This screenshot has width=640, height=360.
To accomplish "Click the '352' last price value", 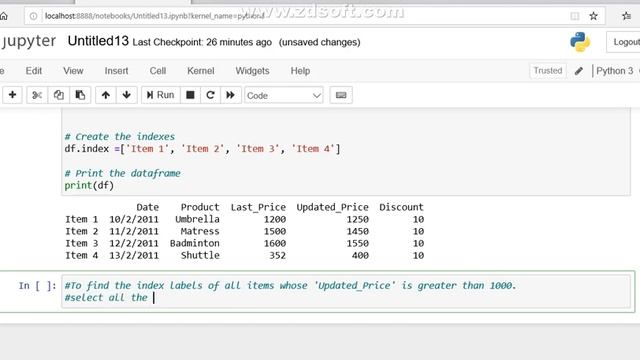I will point(277,256).
